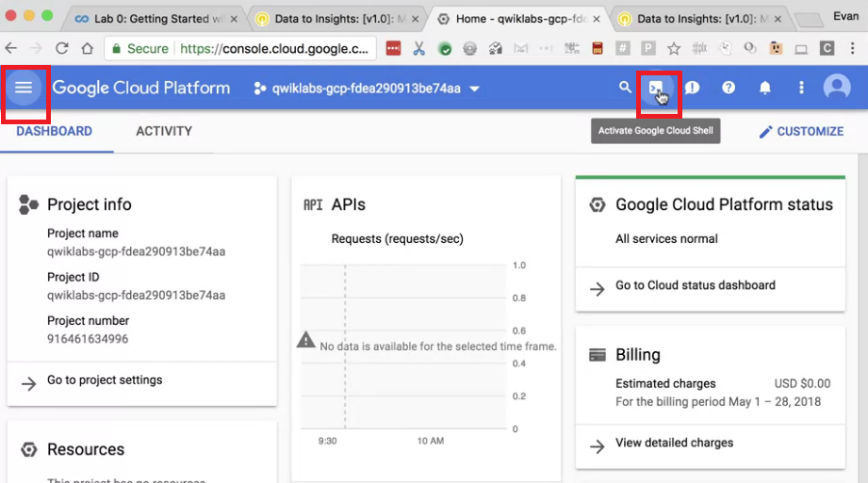Image resolution: width=868 pixels, height=483 pixels.
Task: Click the P extension icon
Action: (648, 49)
